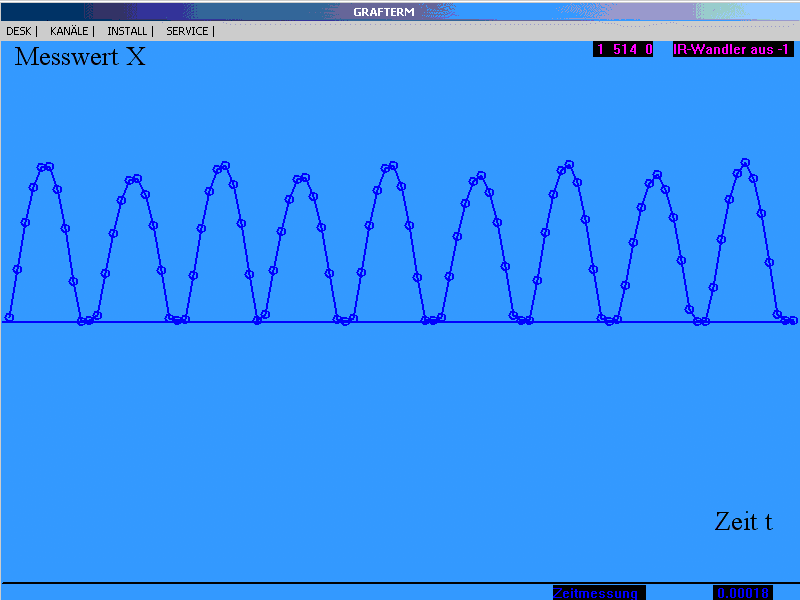Click the peak of the second wave
This screenshot has height=600, width=800.
134,179
